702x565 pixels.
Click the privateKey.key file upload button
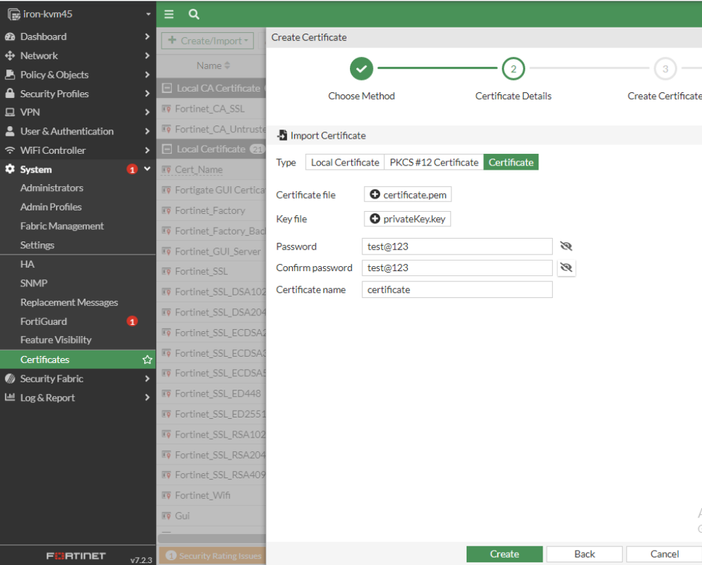(408, 218)
